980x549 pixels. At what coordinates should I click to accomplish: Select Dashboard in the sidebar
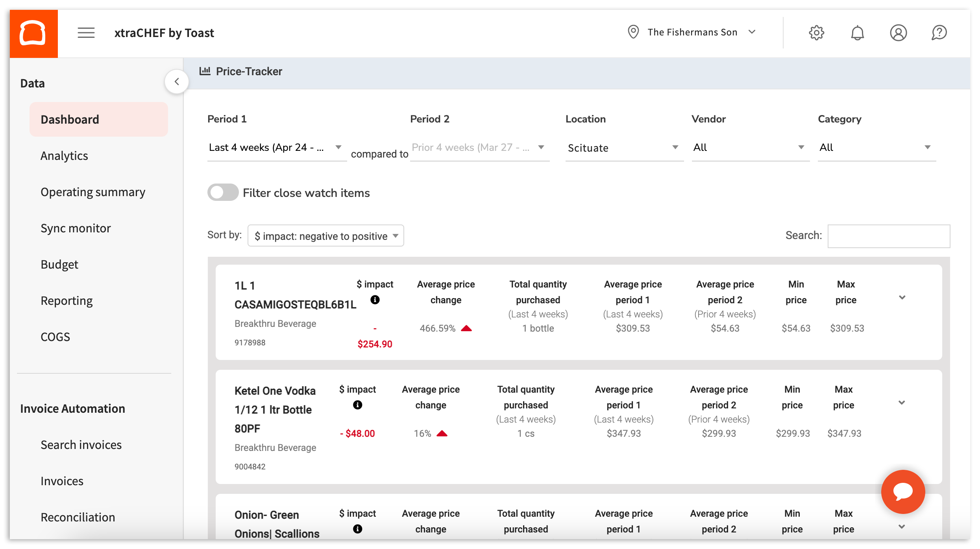pos(70,119)
